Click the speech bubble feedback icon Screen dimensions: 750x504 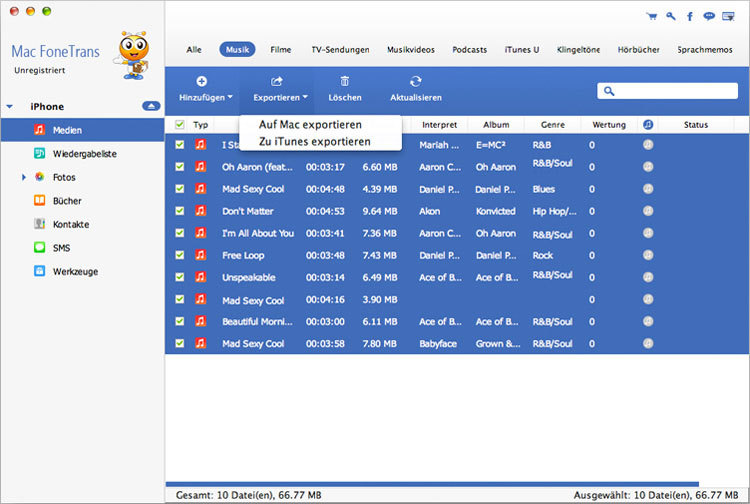pyautogui.click(x=709, y=16)
